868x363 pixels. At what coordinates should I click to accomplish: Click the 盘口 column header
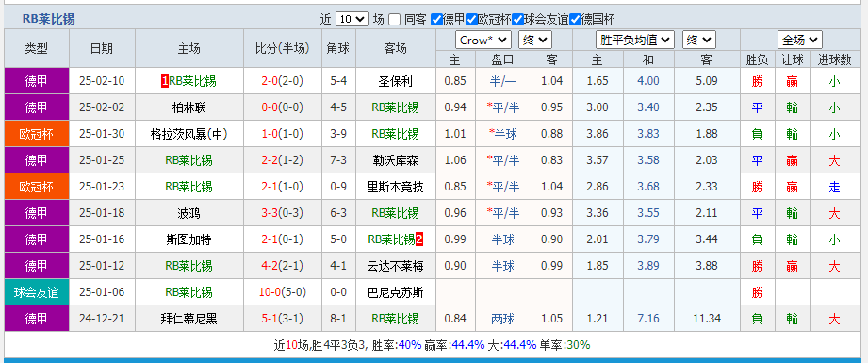(502, 59)
